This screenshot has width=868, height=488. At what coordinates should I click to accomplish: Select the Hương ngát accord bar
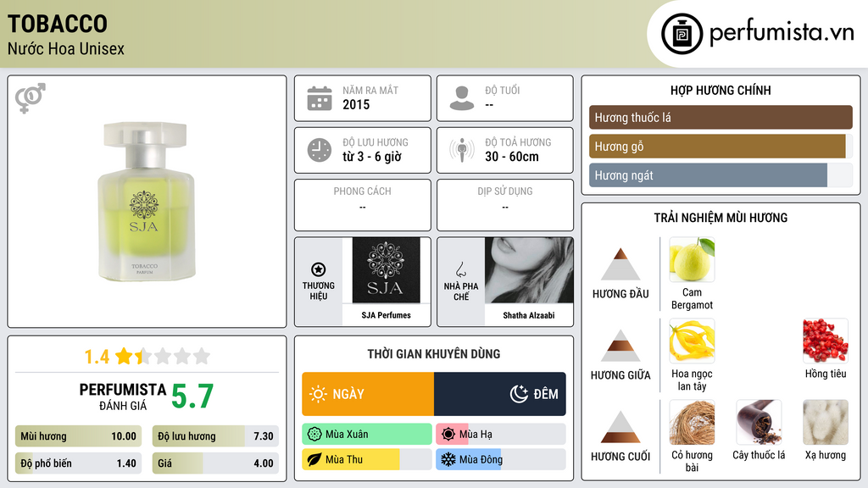tap(721, 175)
